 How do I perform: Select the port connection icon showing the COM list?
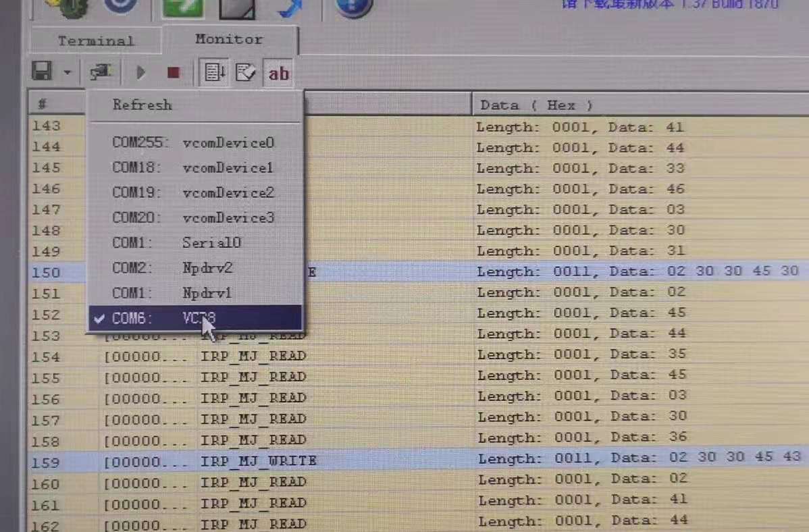(100, 72)
